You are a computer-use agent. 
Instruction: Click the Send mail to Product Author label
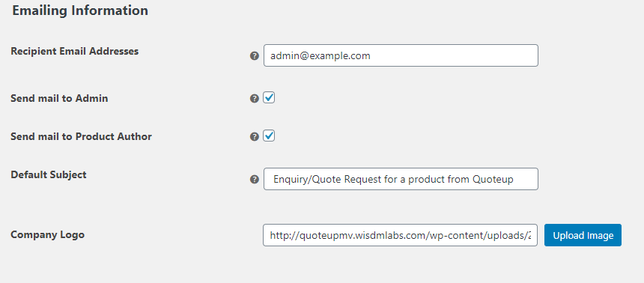[81, 136]
